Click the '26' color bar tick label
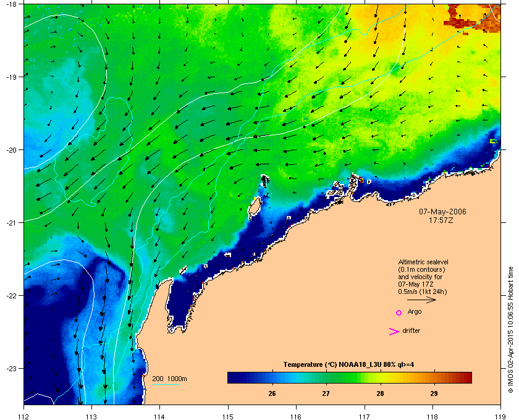Image resolution: width=519 pixels, height=420 pixels. point(272,393)
